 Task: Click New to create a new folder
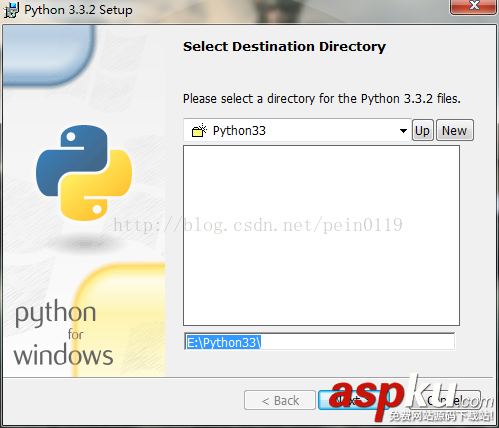tap(455, 130)
